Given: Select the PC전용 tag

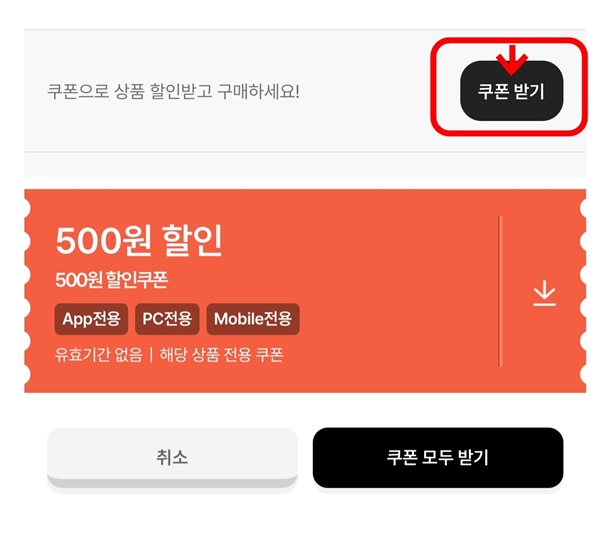Looking at the screenshot, I should (x=167, y=319).
